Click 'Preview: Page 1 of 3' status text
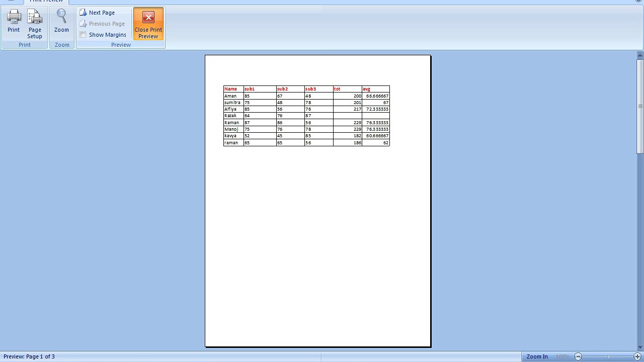Screen dimensions: 644x362 pos(29,356)
